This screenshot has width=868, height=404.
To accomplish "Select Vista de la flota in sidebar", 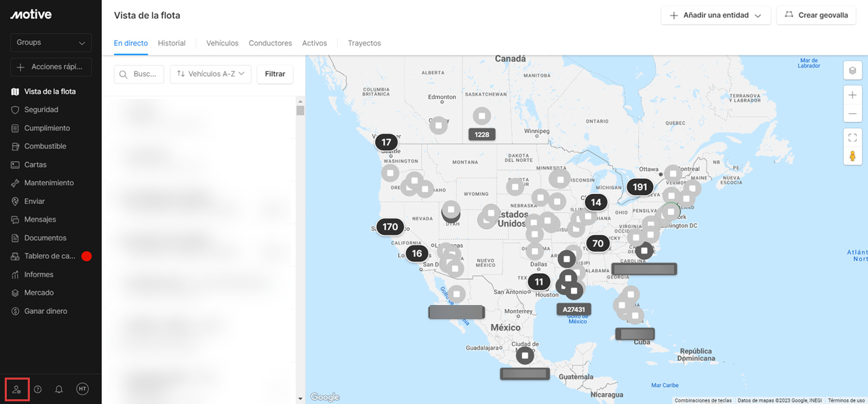I will click(51, 92).
